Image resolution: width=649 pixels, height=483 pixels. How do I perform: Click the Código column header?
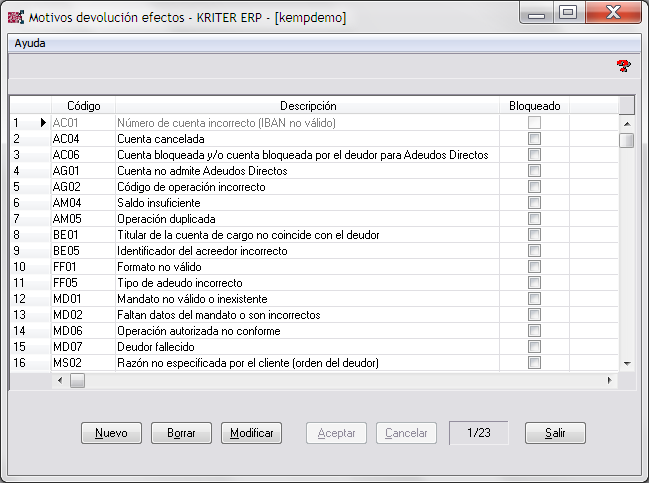click(x=84, y=106)
